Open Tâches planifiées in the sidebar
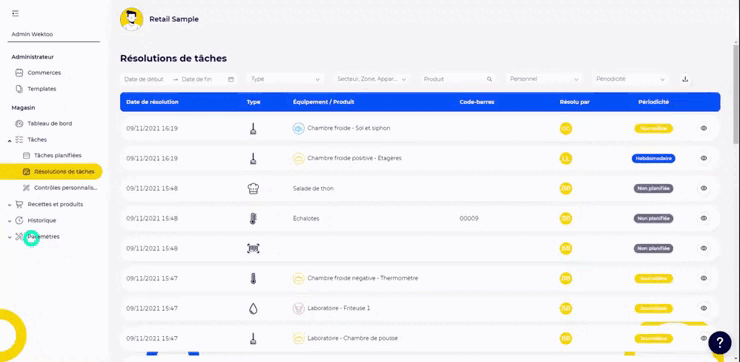The height and width of the screenshot is (362, 740). point(58,155)
